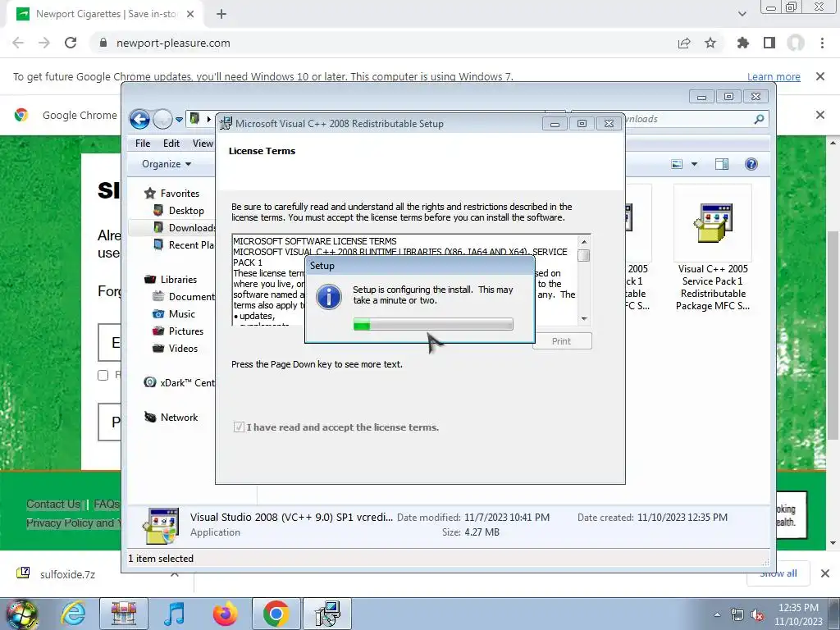
Task: Select Visual C++ 2005 SP1 Redistributable file
Action: coord(713,249)
